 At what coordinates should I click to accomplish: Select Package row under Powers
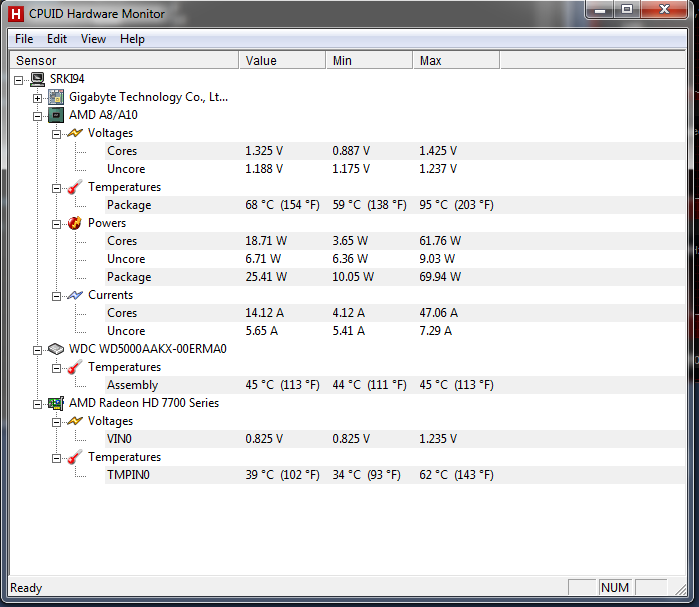(x=395, y=277)
